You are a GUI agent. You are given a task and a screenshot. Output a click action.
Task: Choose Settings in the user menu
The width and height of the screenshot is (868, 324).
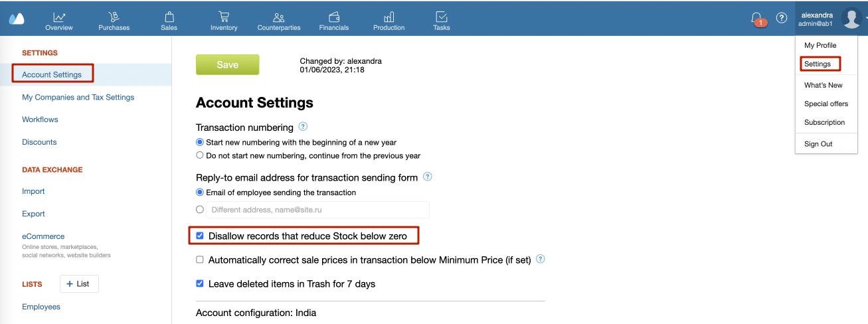point(818,64)
